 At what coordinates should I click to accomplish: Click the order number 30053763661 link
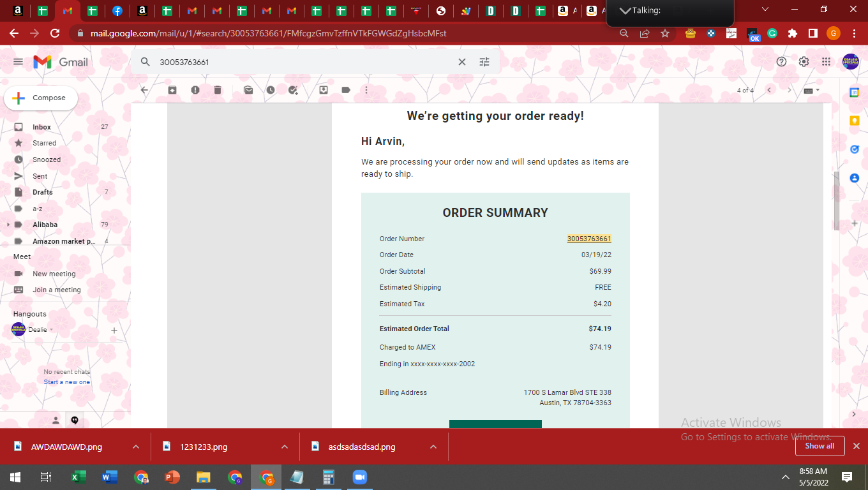click(589, 239)
